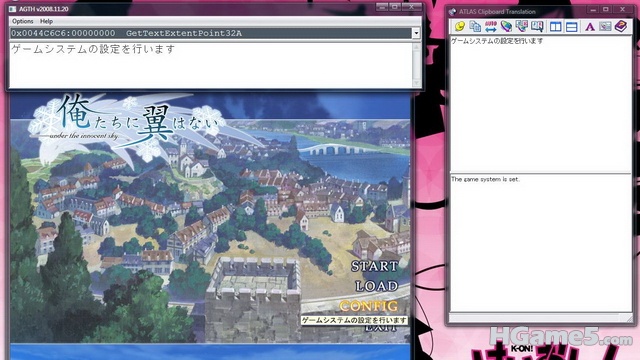Image resolution: width=640 pixels, height=360 pixels.
Task: Open the AGTH Help menu
Action: [x=46, y=21]
